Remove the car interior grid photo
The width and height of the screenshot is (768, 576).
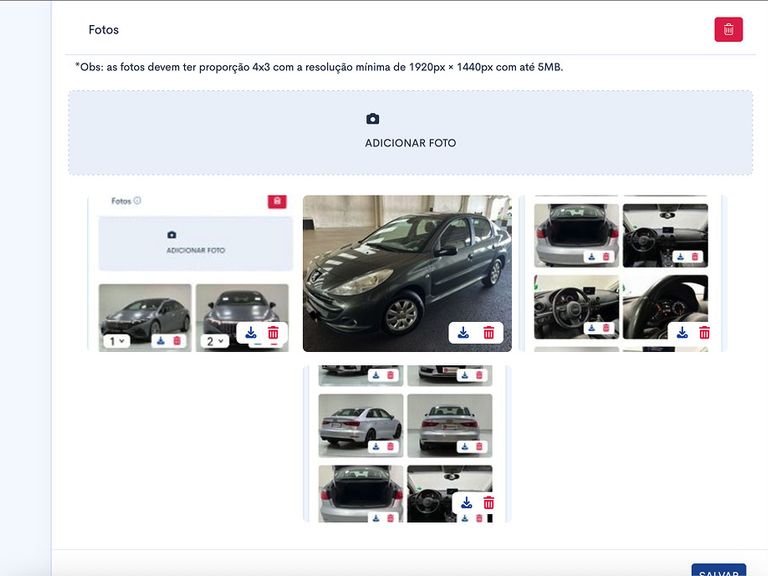pyautogui.click(x=705, y=333)
